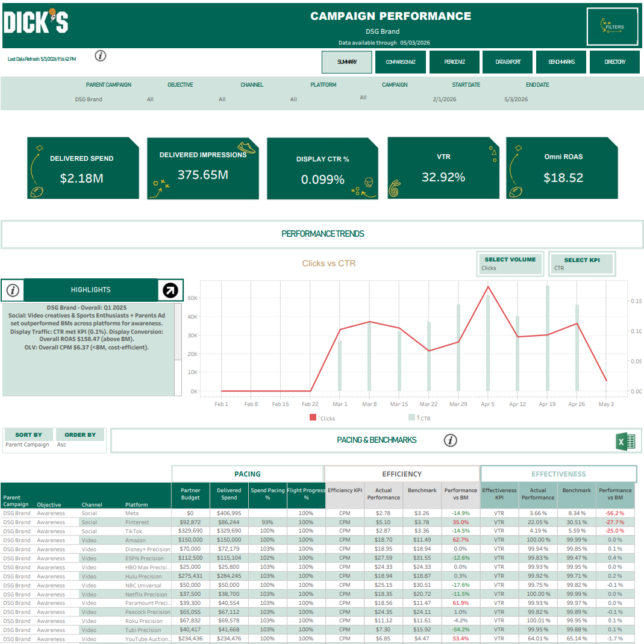This screenshot has height=644, width=644.
Task: Open the Comparison Viz tab
Action: pyautogui.click(x=401, y=62)
